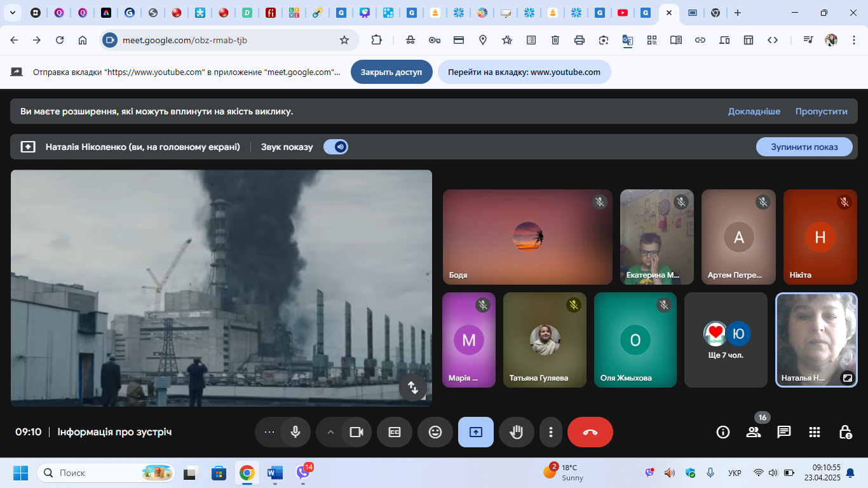Toggle the camera off in Meet

[x=356, y=432]
